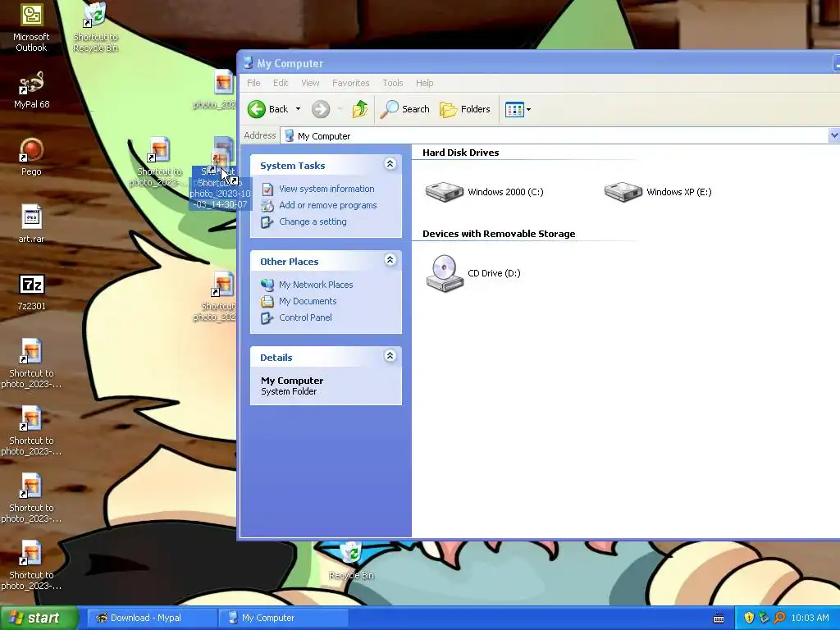Click the security shield tray icon
Image resolution: width=840 pixels, height=630 pixels.
coord(749,618)
